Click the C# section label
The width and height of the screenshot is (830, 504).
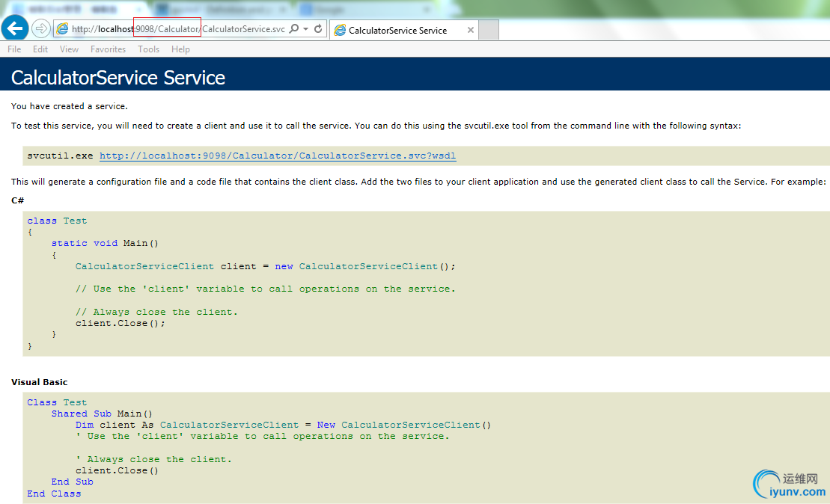pos(17,200)
